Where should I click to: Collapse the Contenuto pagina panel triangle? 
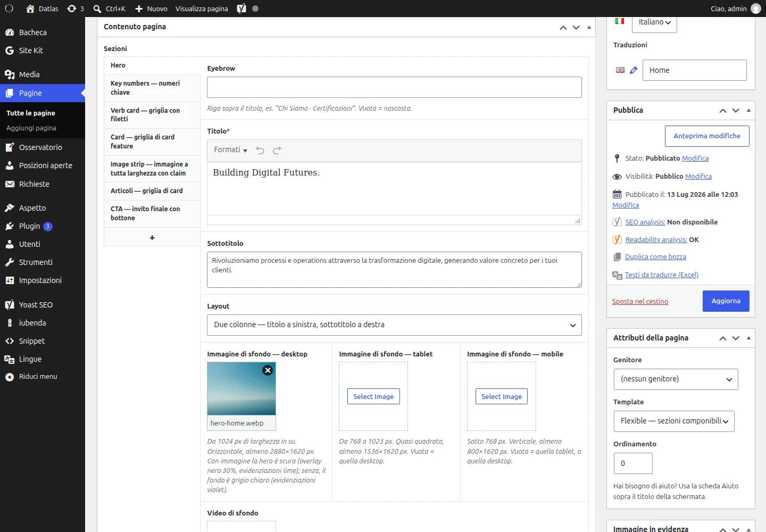589,27
